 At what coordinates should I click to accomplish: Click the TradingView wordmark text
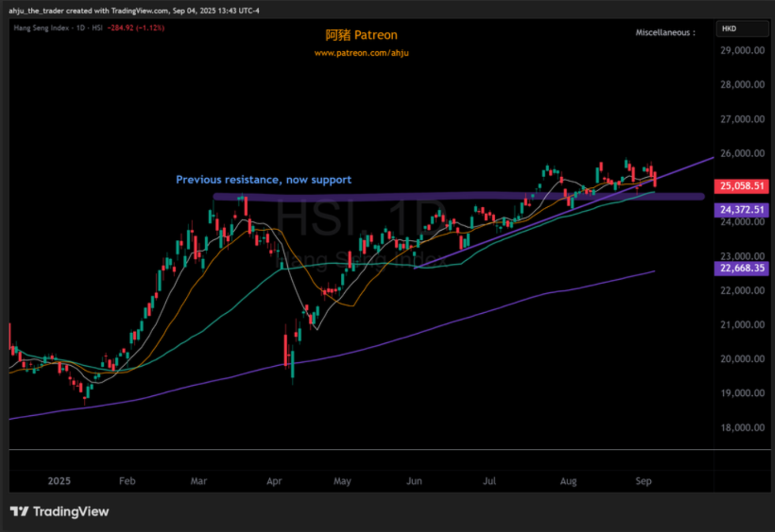pos(71,511)
